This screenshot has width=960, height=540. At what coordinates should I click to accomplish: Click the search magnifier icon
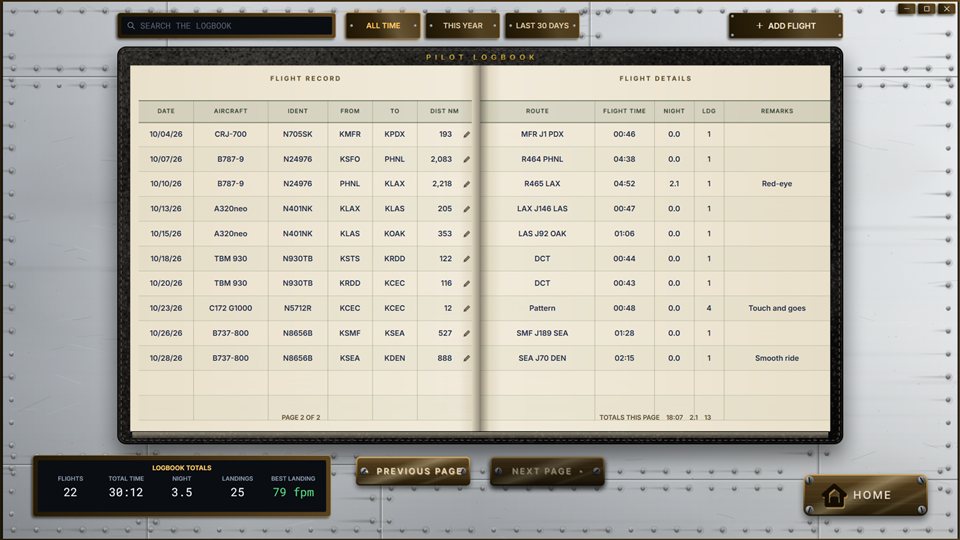(x=131, y=26)
